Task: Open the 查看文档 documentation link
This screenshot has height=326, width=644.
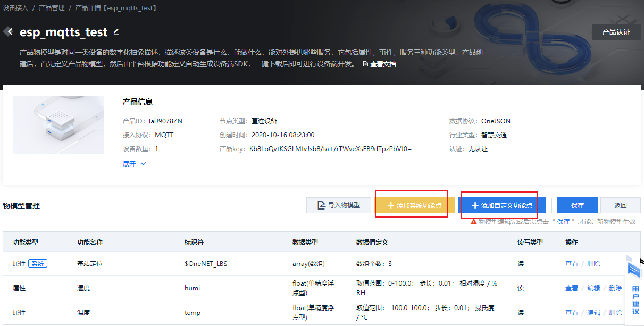Action: (x=384, y=64)
